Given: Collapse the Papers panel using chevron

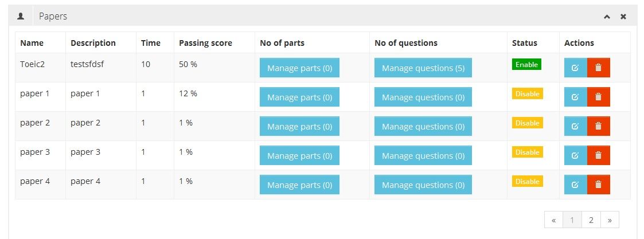Looking at the screenshot, I should [x=607, y=17].
